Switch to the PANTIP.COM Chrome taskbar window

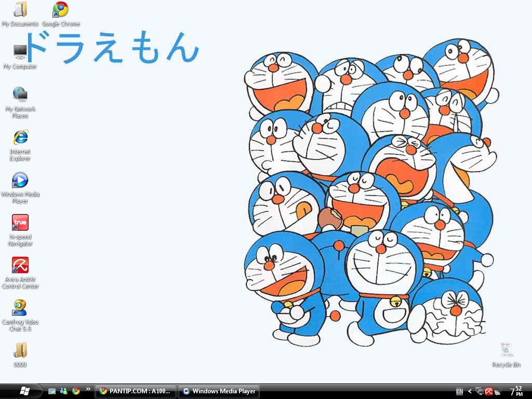136,391
